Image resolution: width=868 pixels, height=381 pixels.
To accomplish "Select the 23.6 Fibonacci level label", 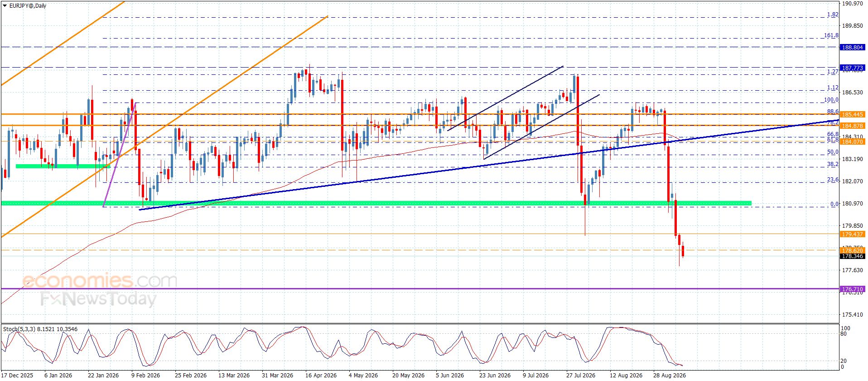I will [x=833, y=180].
